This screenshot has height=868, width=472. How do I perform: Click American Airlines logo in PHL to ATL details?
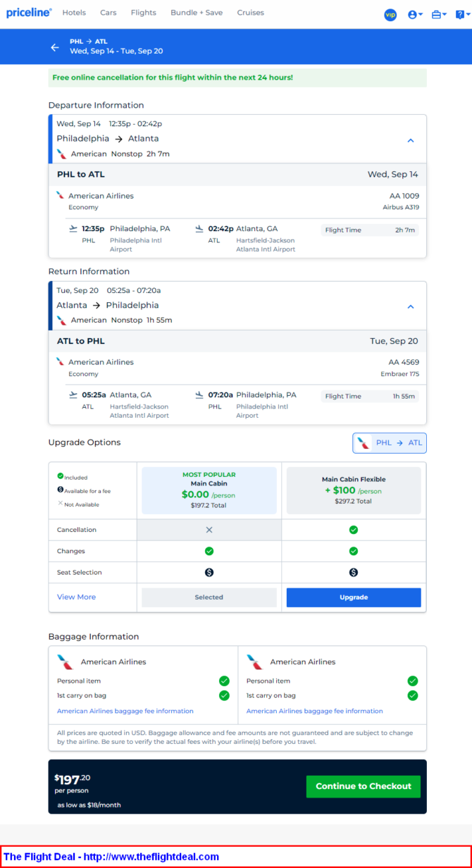[x=61, y=195]
